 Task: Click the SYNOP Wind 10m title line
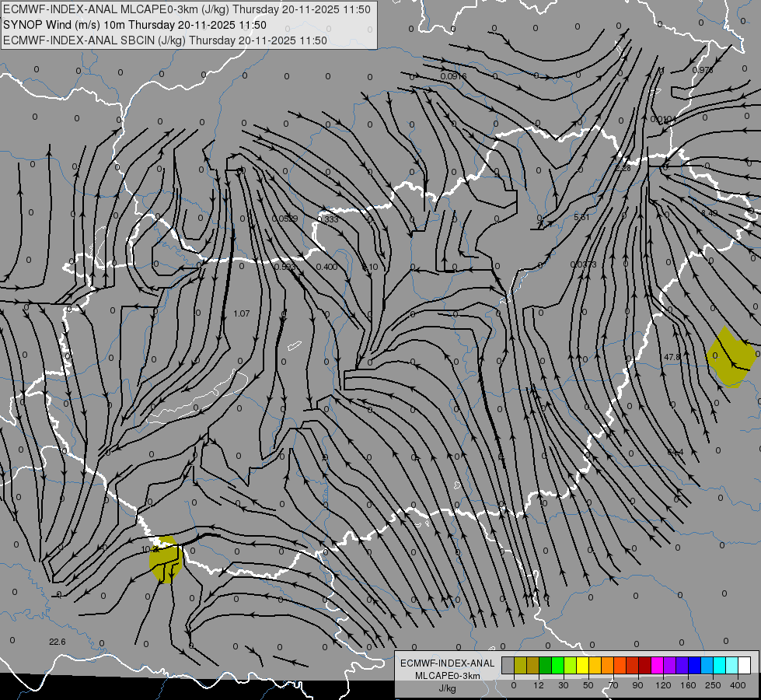[135, 25]
